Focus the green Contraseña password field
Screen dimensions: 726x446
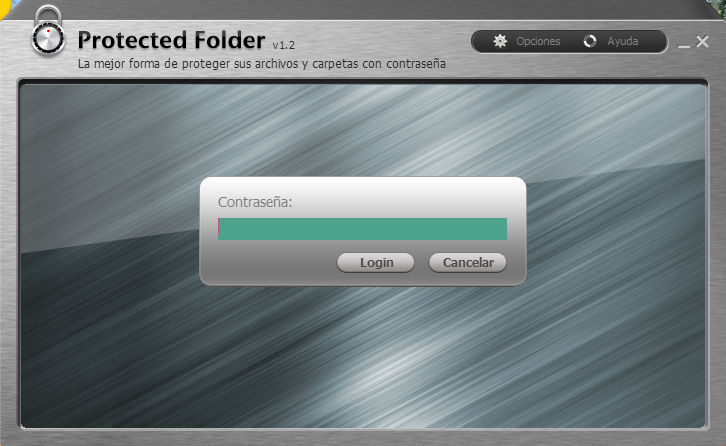[363, 229]
